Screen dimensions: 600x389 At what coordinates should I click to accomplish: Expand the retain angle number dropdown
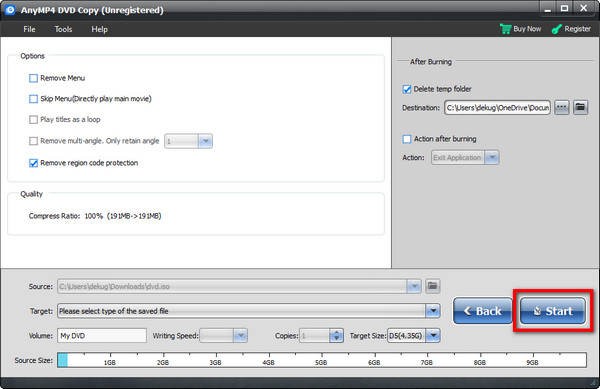(x=205, y=141)
